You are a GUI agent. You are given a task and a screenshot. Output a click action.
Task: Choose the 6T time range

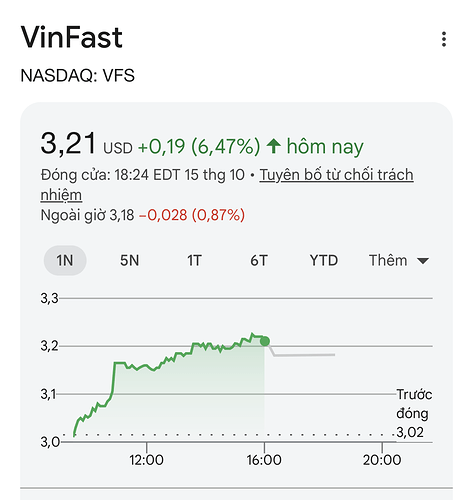pos(259,260)
